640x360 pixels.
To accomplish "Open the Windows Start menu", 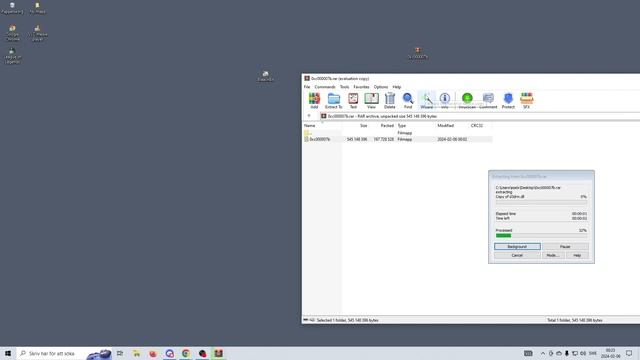I will [x=8, y=353].
